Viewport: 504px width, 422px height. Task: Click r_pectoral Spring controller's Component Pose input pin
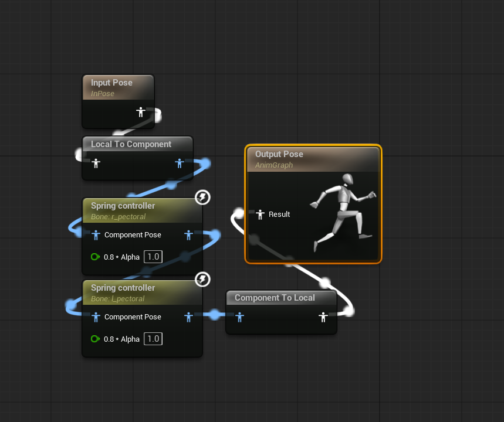click(96, 235)
